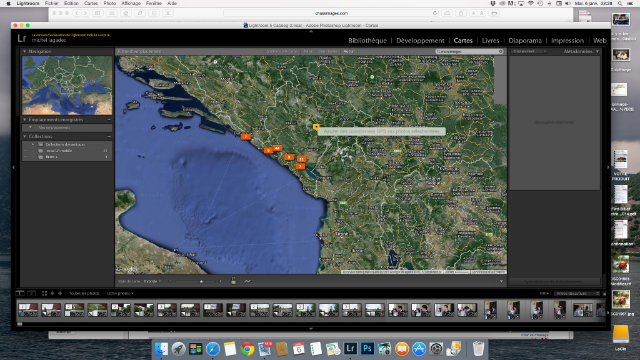This screenshot has width=640, height=360.
Task: Click the second monitor button in filmstrip bar
Action: [31, 293]
